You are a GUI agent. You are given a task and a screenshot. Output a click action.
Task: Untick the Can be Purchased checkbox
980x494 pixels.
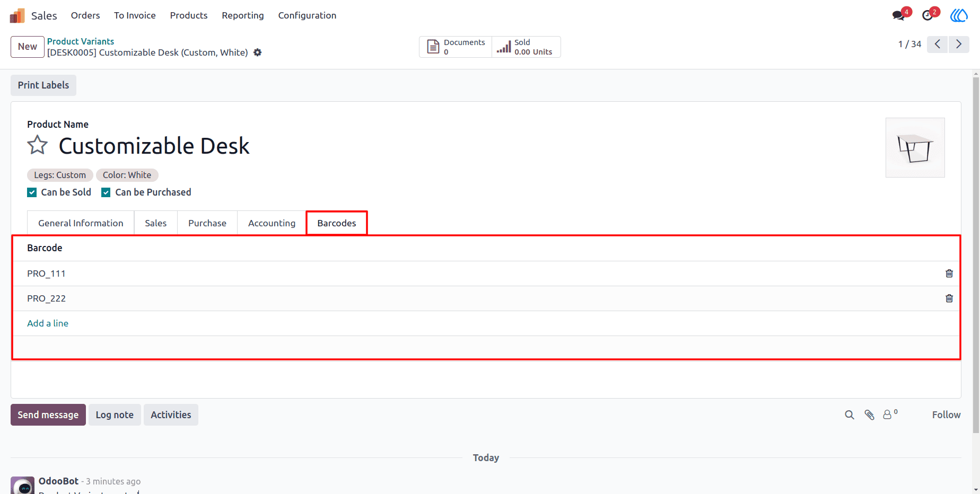pos(106,192)
